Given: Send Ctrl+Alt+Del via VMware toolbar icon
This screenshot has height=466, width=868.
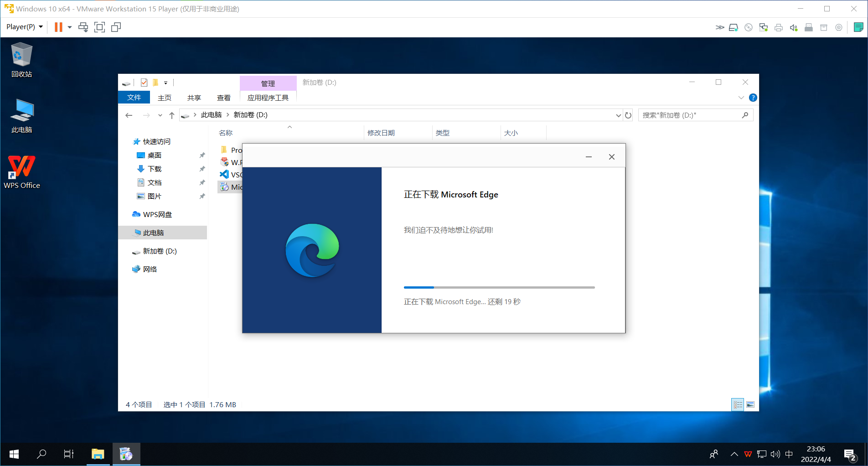Looking at the screenshot, I should 83,27.
